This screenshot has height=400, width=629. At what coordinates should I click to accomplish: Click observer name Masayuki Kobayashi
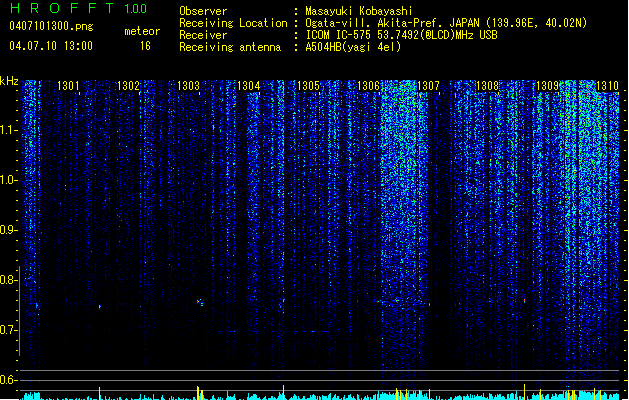click(x=359, y=11)
